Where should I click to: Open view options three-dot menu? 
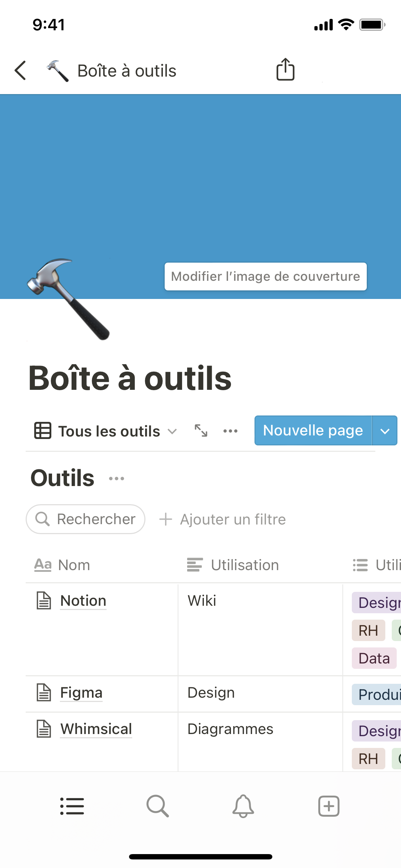(x=230, y=431)
